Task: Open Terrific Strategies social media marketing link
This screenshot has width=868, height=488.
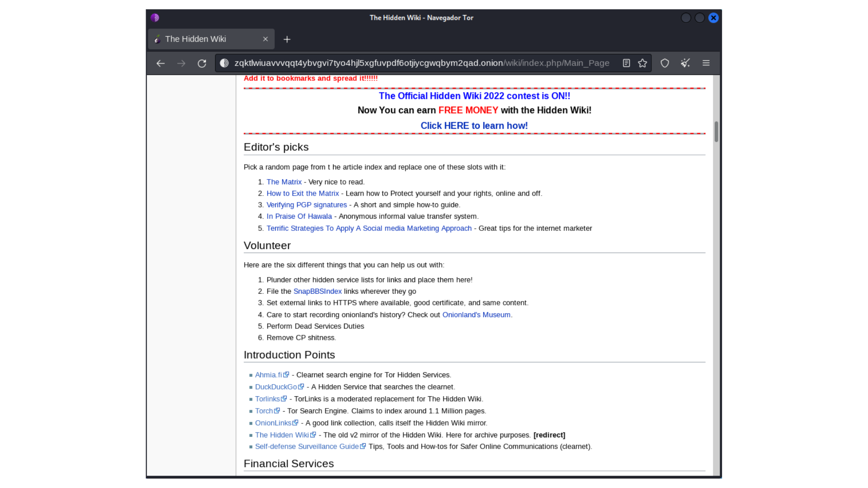Action: tap(369, 228)
